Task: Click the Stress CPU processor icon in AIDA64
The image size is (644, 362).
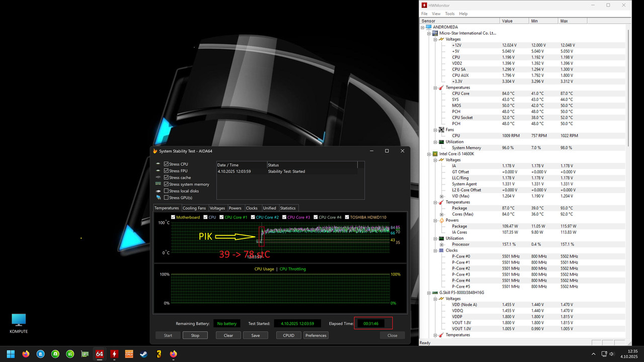Action: (x=158, y=164)
